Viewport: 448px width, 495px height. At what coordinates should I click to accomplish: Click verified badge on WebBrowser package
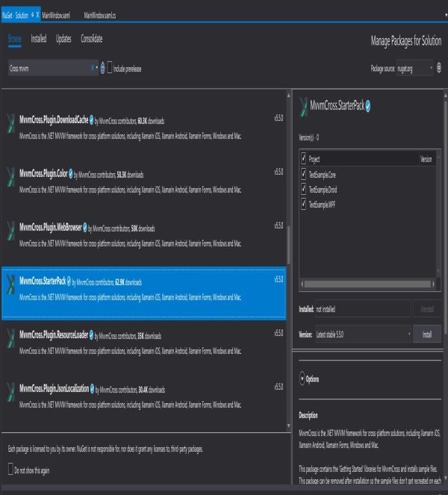(85, 227)
